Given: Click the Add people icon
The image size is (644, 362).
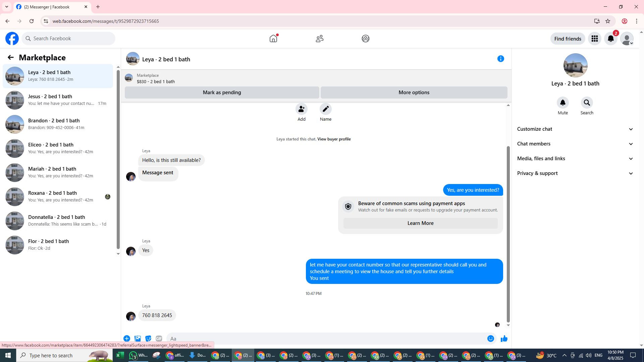Looking at the screenshot, I should click(301, 109).
